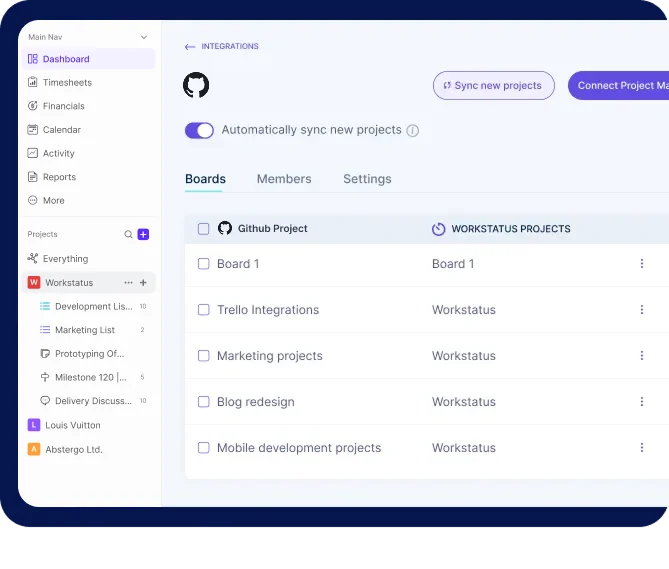Viewport: 669px width, 569px height.
Task: Open kebab menu for Blog redesign row
Action: [x=642, y=402]
